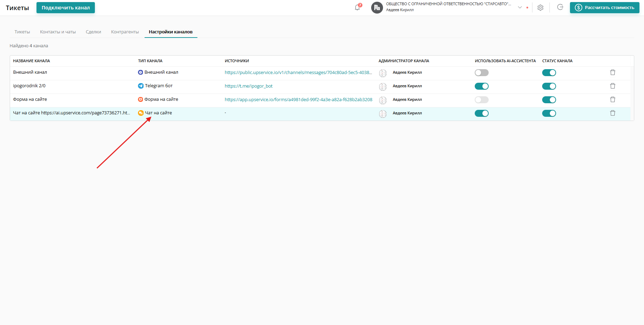Screen dimensions: 644x325
Task: Click the Форма на сайте type icon
Action: click(x=140, y=99)
